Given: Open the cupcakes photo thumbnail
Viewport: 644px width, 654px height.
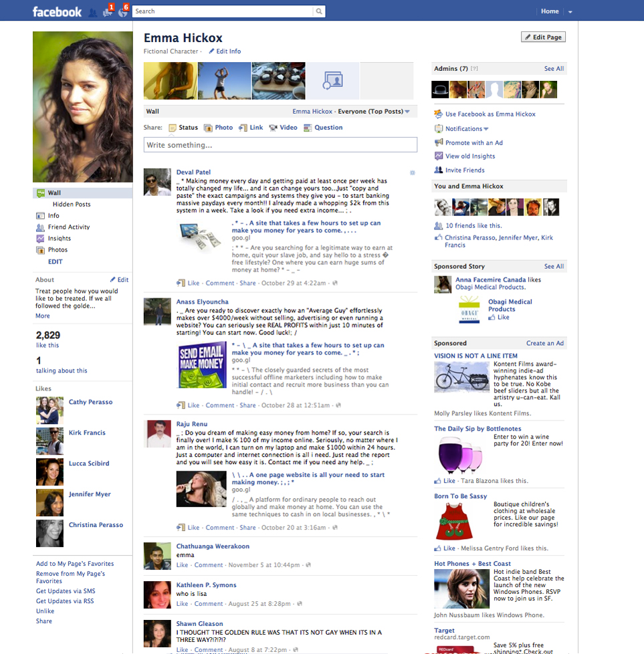Looking at the screenshot, I should [x=279, y=81].
